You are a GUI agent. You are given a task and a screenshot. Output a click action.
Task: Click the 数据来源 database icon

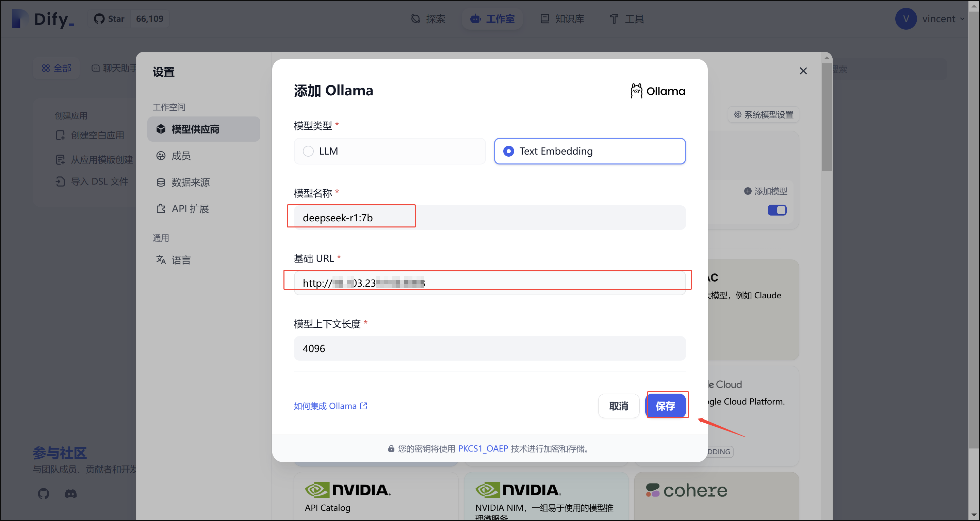[161, 182]
